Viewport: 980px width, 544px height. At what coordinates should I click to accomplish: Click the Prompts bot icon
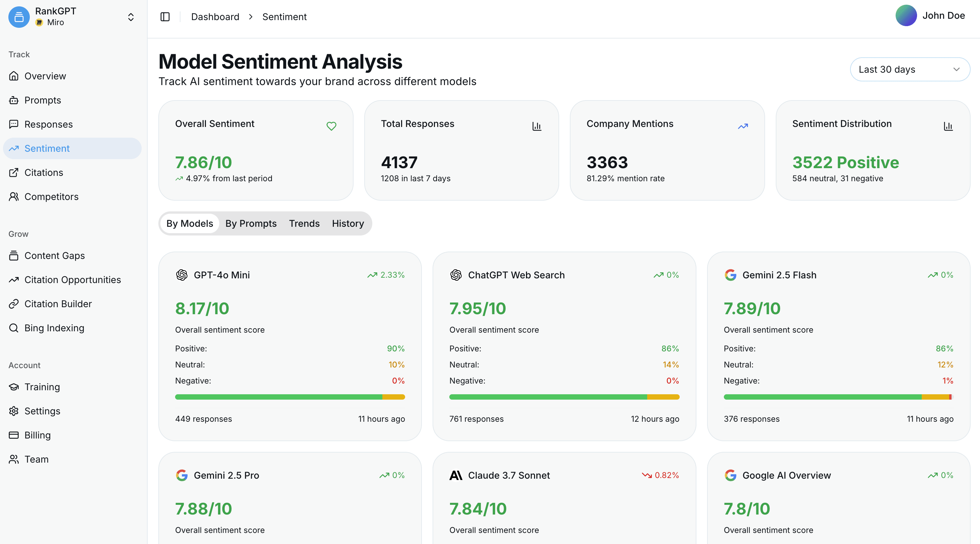coord(14,100)
